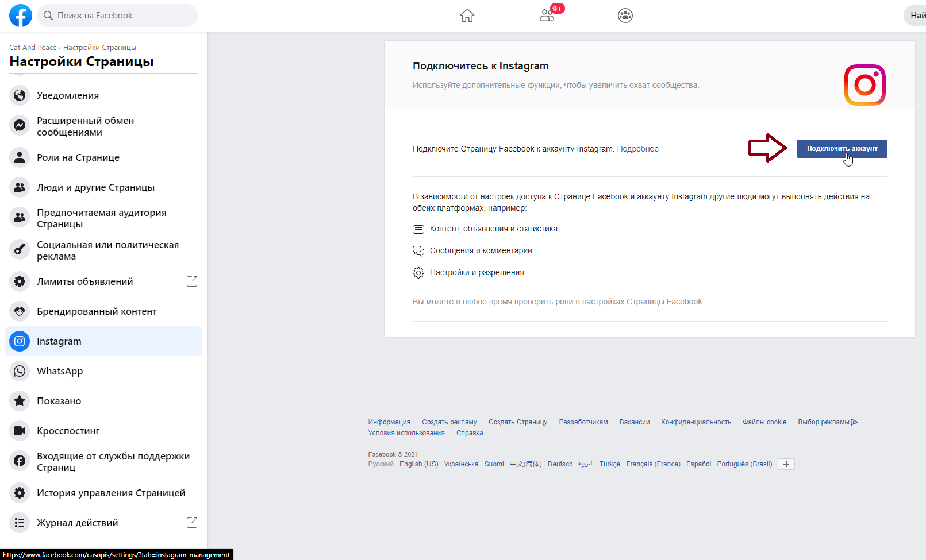
Task: Open Конфиденциальность footer link
Action: coord(696,422)
